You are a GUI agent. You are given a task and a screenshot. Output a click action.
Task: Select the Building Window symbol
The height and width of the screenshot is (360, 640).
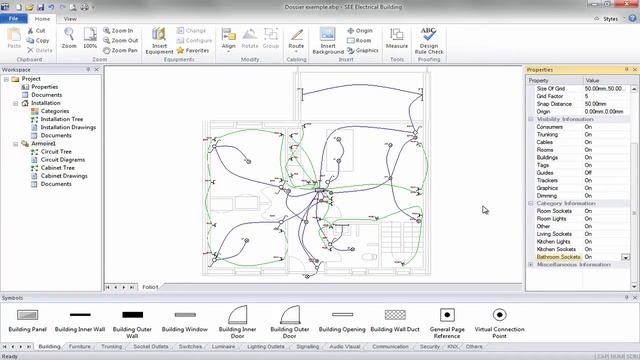point(185,321)
